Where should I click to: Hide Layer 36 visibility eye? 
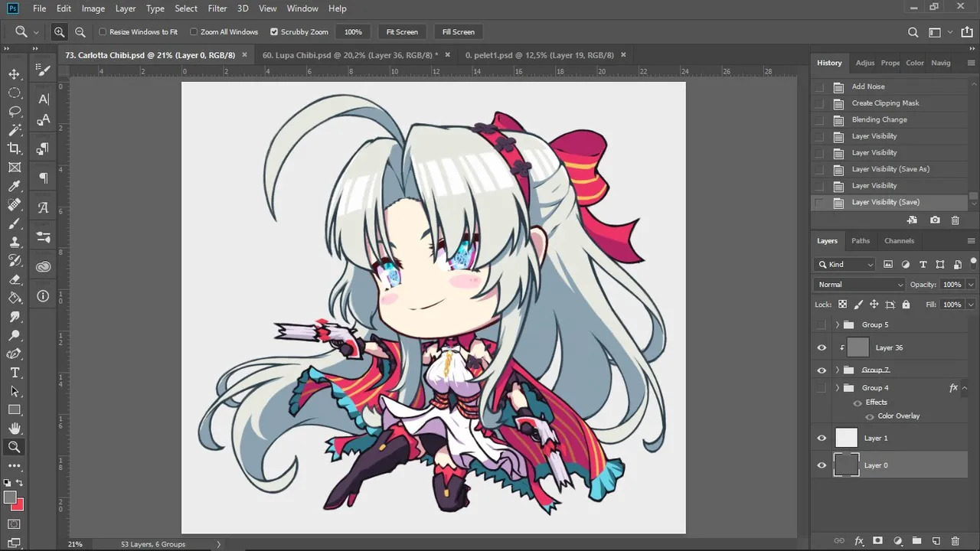(822, 347)
